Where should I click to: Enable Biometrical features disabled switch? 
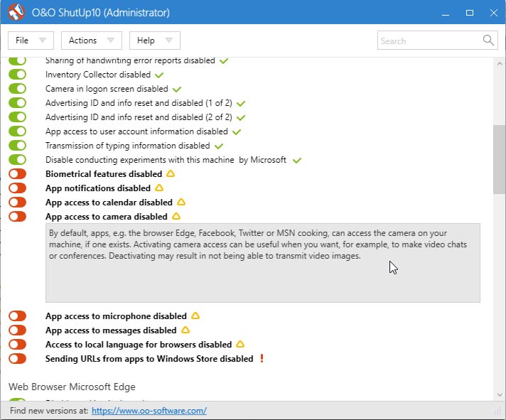coord(18,174)
